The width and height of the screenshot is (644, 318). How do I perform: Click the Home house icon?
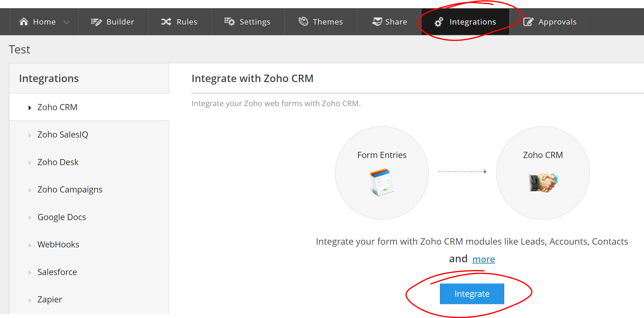[24, 22]
